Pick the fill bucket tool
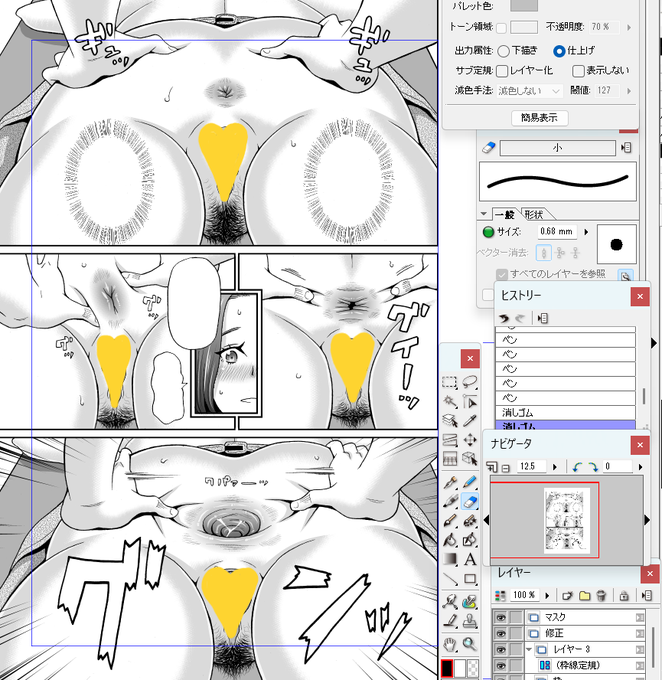Image resolution: width=662 pixels, height=680 pixels. tap(450, 540)
